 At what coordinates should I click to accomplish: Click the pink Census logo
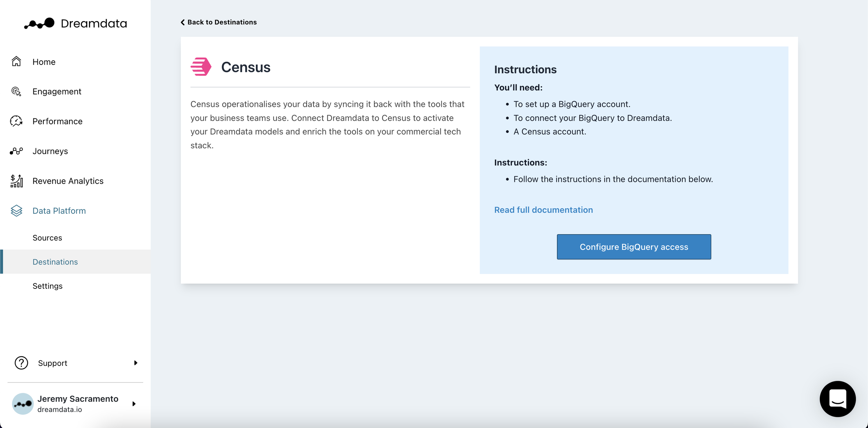(201, 67)
